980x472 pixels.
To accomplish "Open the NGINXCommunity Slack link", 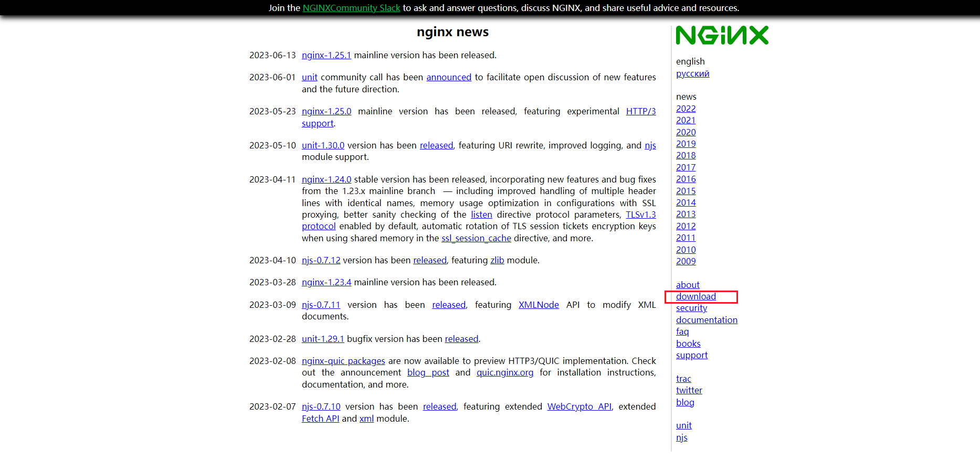I will [351, 8].
